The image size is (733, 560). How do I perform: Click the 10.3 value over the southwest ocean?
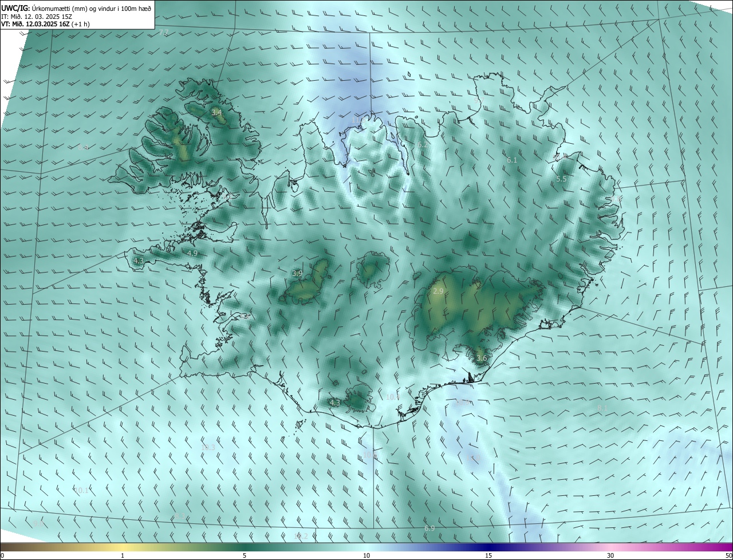click(208, 447)
